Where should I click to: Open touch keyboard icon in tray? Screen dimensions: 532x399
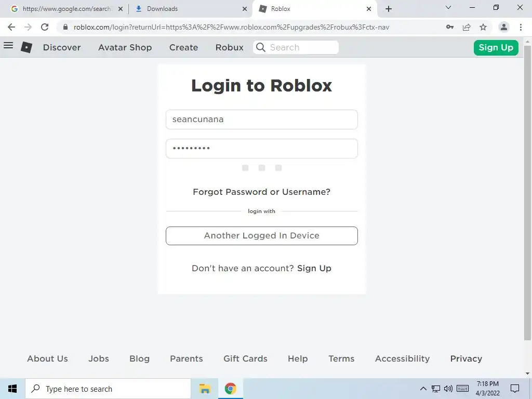pyautogui.click(x=463, y=389)
